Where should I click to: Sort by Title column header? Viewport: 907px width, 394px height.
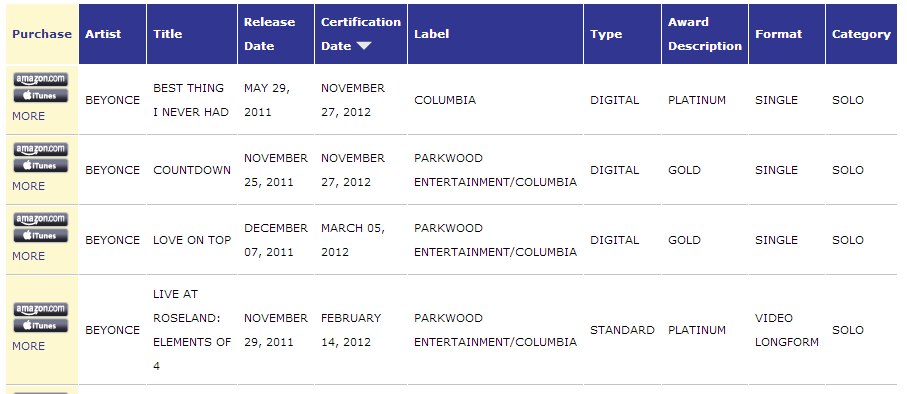click(x=168, y=34)
